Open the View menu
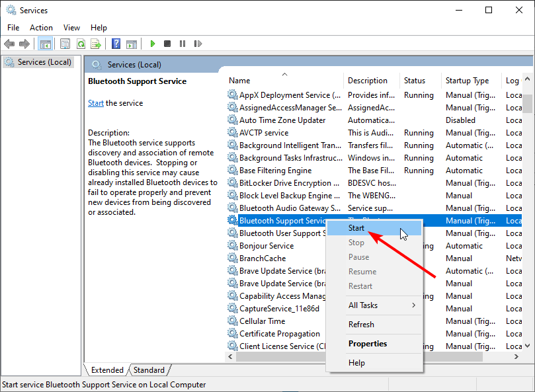 pos(71,27)
